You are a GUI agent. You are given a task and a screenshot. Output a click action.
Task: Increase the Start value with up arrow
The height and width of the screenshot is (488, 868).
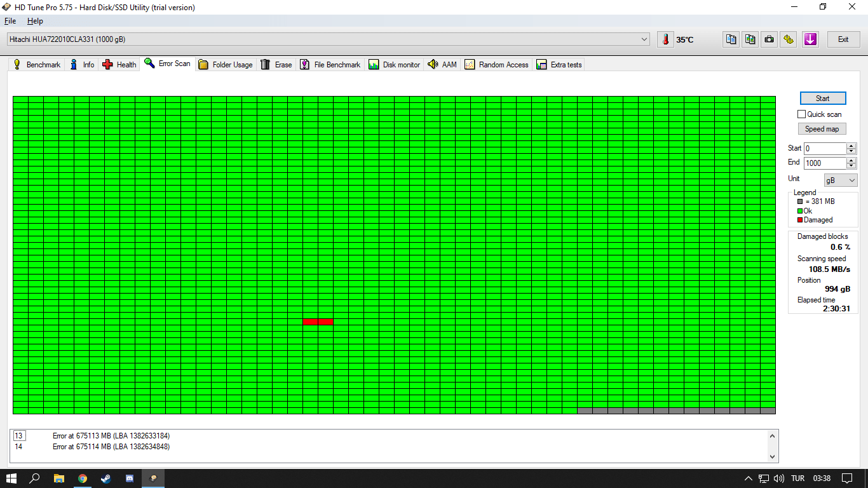(851, 146)
